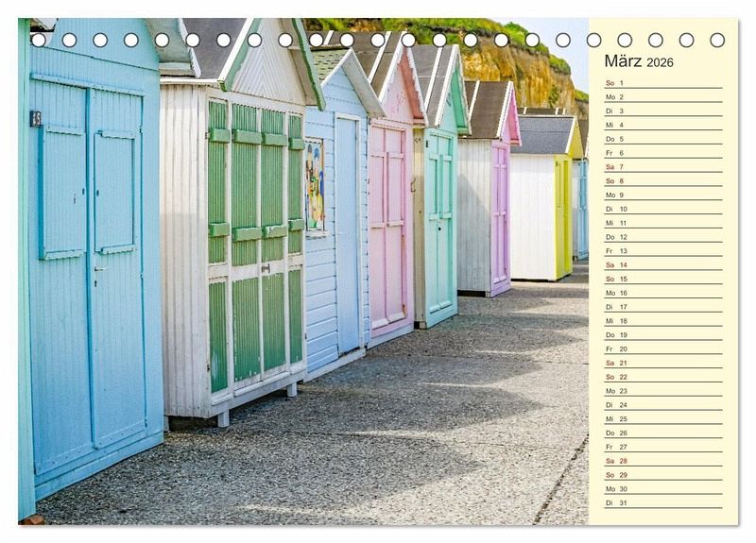This screenshot has width=756, height=543.
Task: Select the So 22 calendar row
Action: pyautogui.click(x=663, y=376)
